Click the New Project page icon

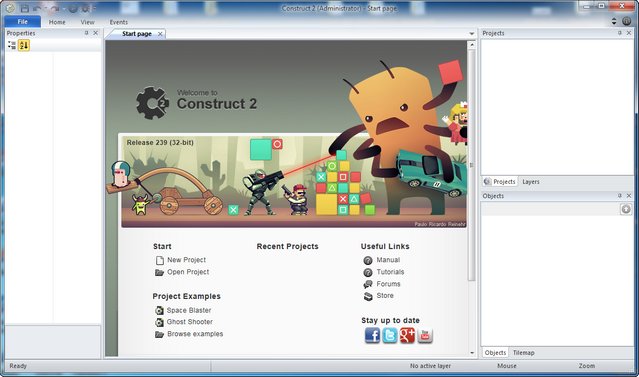click(x=160, y=260)
